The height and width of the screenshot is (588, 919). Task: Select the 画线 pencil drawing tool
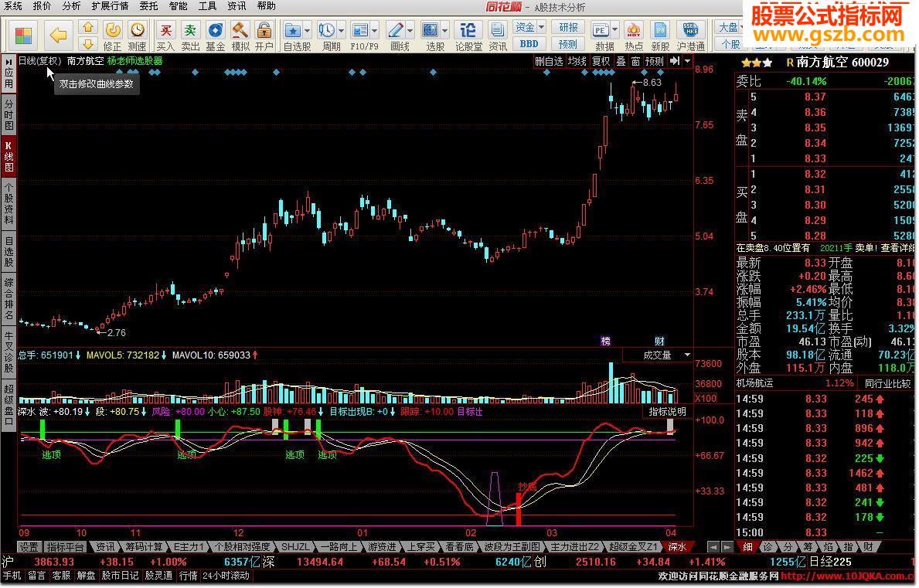(x=396, y=30)
